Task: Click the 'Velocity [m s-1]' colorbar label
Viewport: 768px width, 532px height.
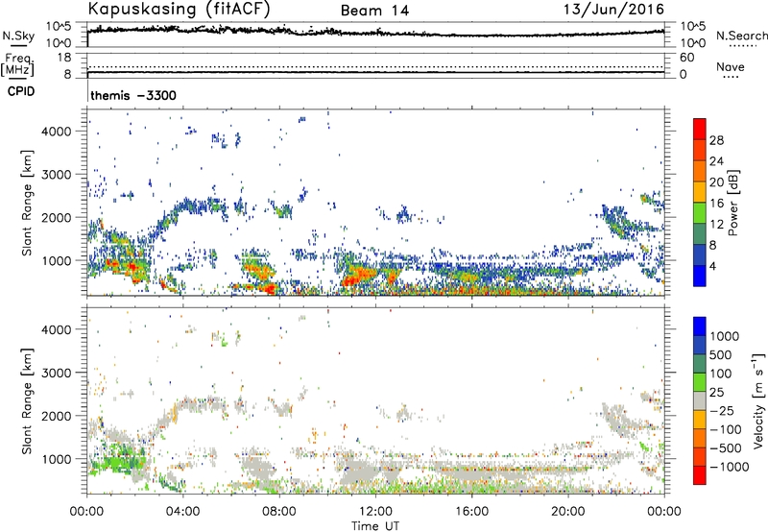Action: [758, 400]
